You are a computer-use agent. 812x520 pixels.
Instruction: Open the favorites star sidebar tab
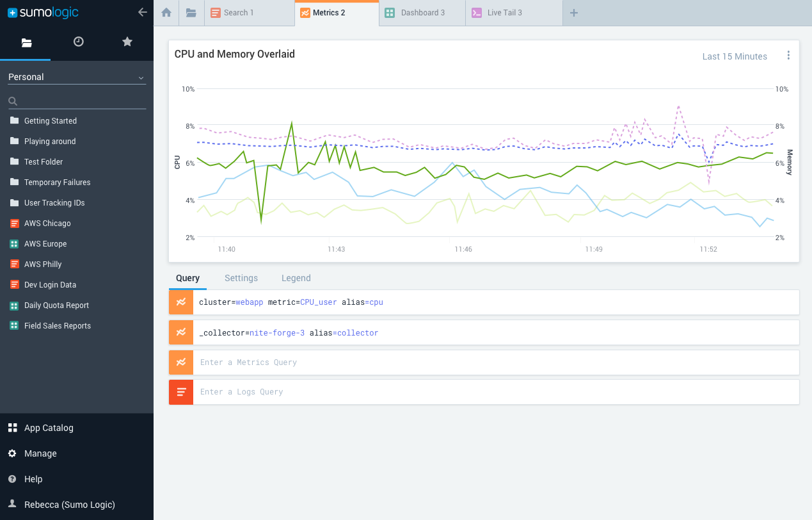127,42
